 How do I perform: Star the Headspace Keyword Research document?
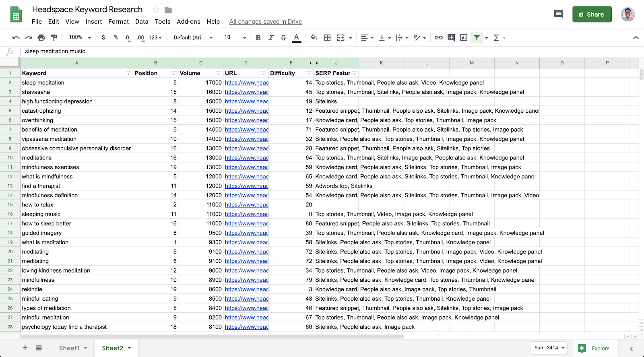click(x=156, y=10)
